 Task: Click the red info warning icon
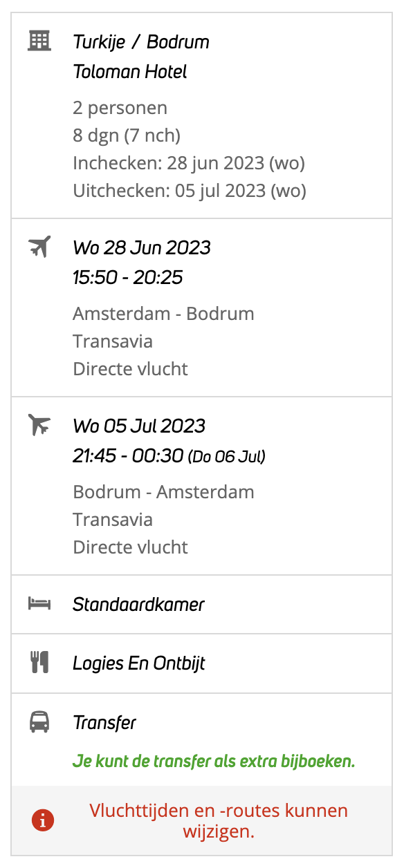(x=43, y=820)
